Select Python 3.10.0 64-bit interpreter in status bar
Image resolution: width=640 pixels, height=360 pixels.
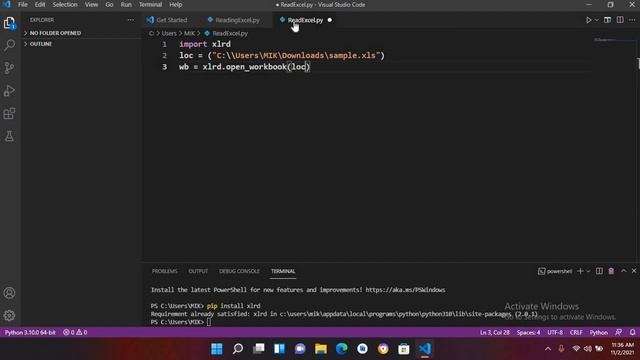click(30, 332)
